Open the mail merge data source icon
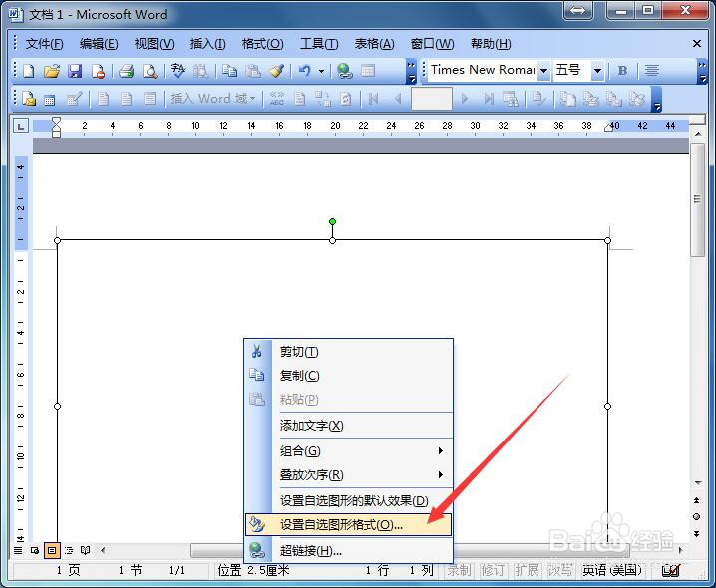 click(49, 99)
